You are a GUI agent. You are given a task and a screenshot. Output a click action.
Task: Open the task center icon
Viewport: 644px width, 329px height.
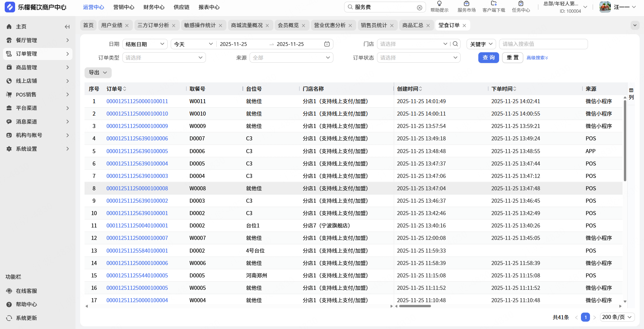pos(521,4)
